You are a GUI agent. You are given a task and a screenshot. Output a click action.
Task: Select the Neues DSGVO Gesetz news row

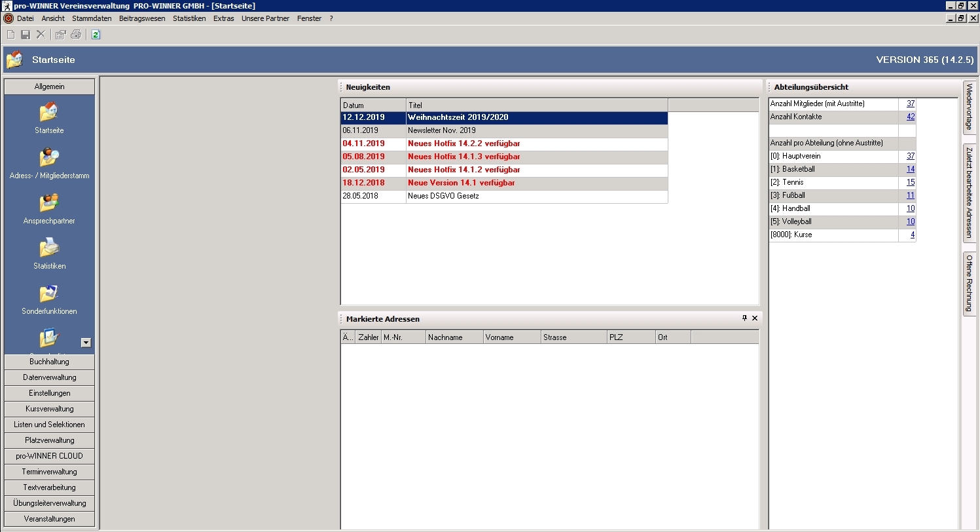(x=504, y=197)
